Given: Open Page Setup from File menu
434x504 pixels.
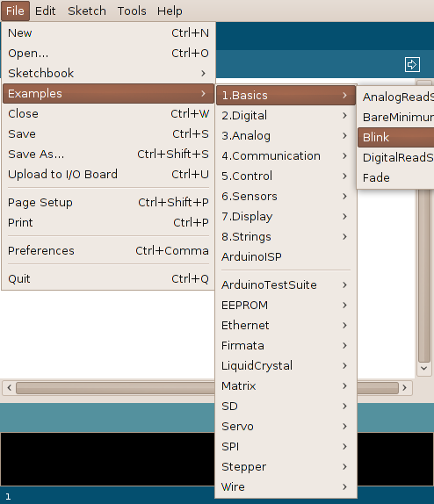Looking at the screenshot, I should (108, 203).
